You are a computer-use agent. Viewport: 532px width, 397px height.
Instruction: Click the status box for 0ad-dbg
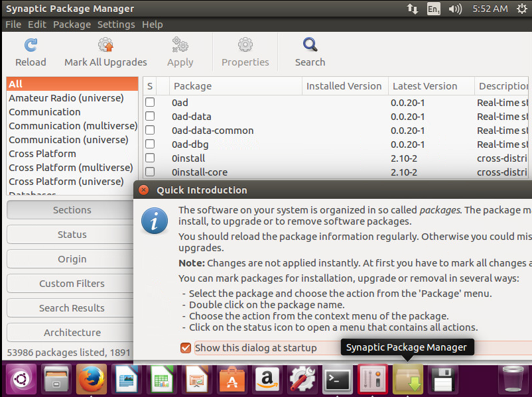coord(150,144)
